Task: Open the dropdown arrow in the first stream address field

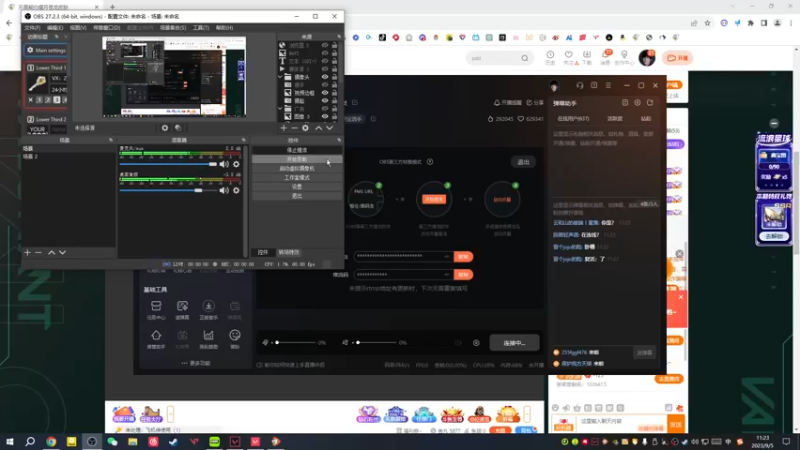Action: click(446, 256)
